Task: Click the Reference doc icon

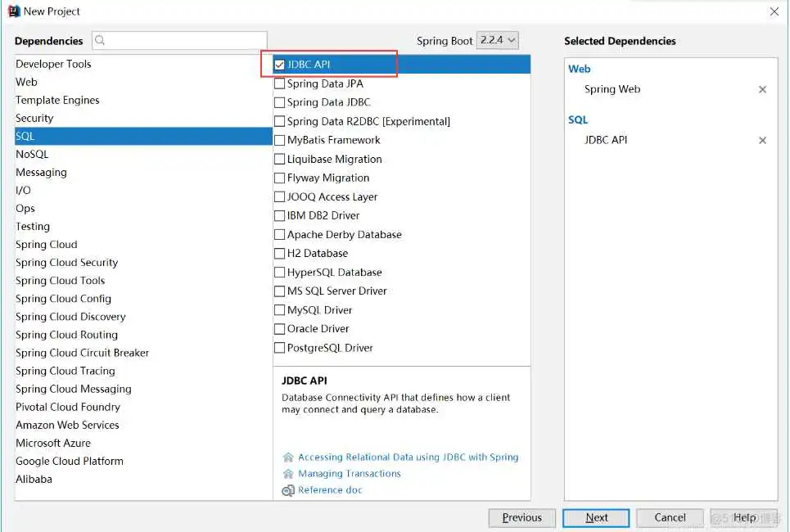Action: coord(287,490)
